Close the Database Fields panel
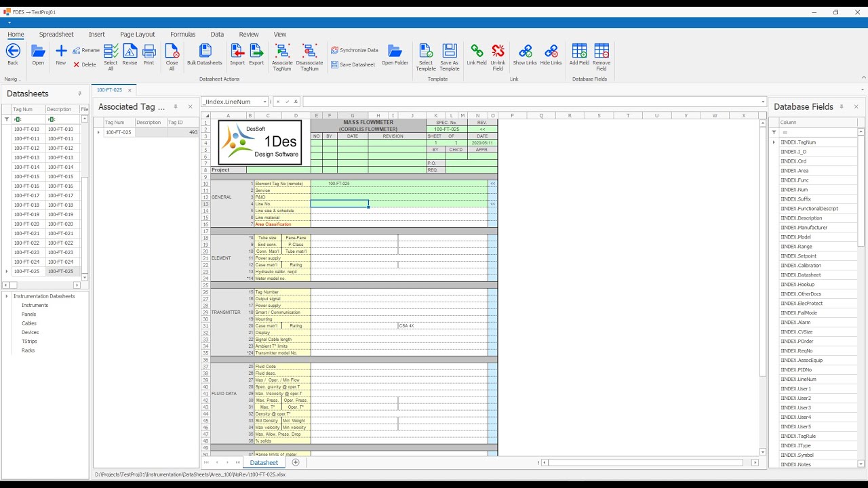Screen dimensions: 868x488 [856, 106]
